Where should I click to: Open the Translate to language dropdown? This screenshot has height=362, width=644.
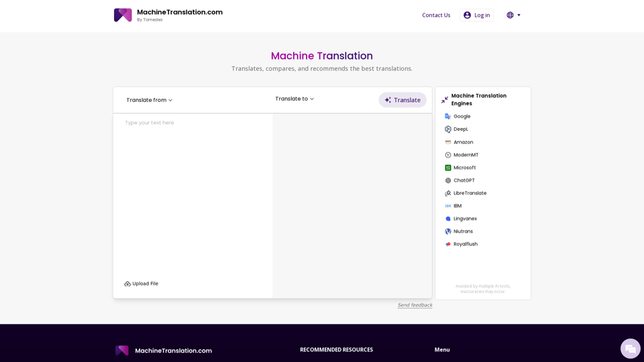tap(294, 99)
